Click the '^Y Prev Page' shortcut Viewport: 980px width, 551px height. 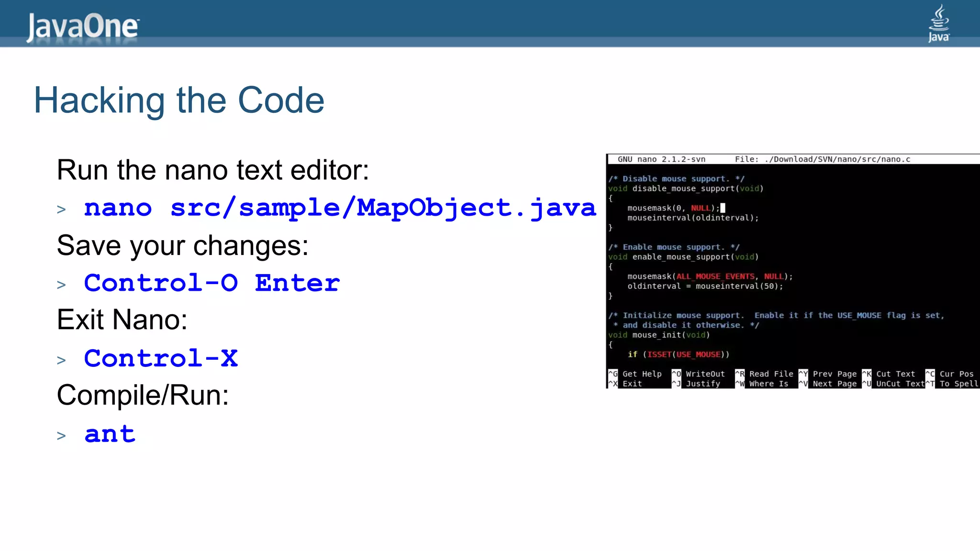(828, 374)
